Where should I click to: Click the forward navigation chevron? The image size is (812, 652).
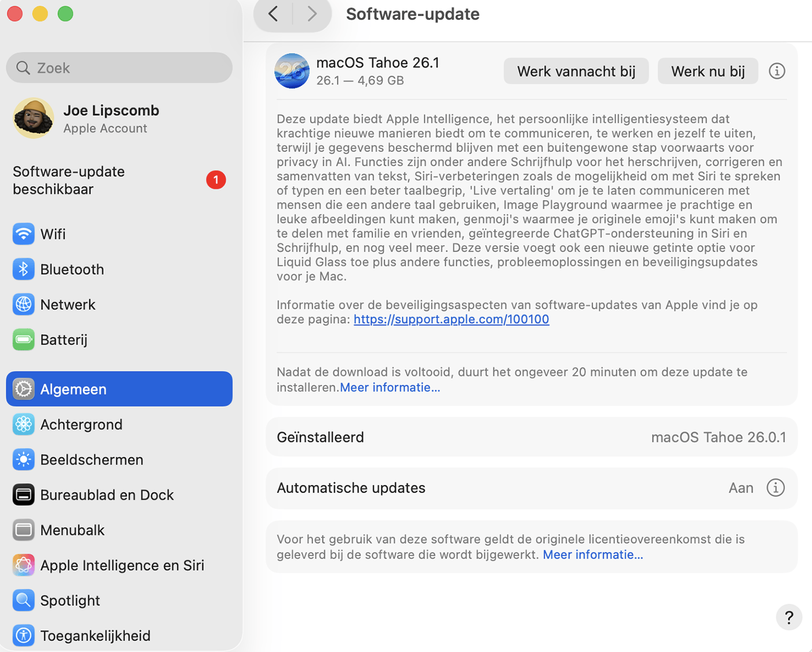click(312, 14)
